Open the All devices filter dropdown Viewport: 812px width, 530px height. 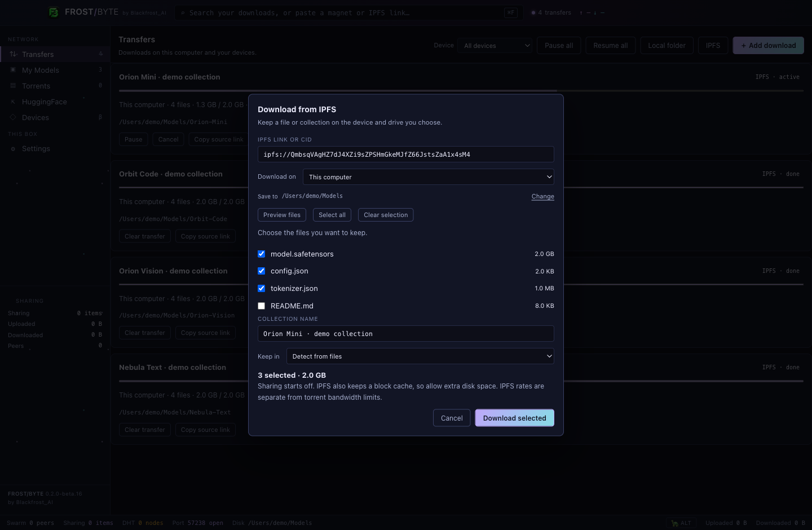495,46
